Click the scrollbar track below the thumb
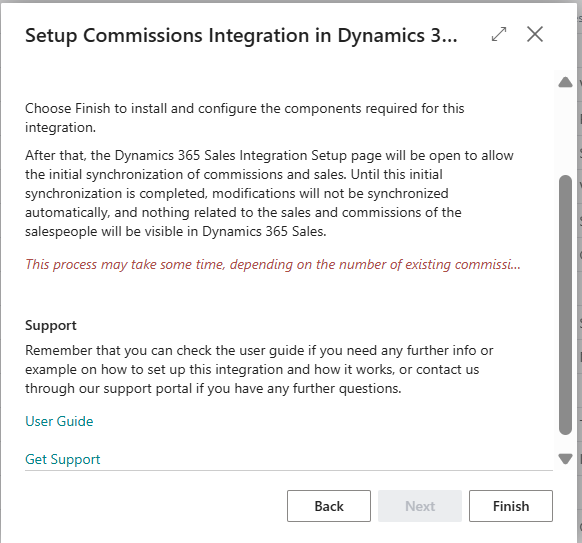 tap(565, 444)
